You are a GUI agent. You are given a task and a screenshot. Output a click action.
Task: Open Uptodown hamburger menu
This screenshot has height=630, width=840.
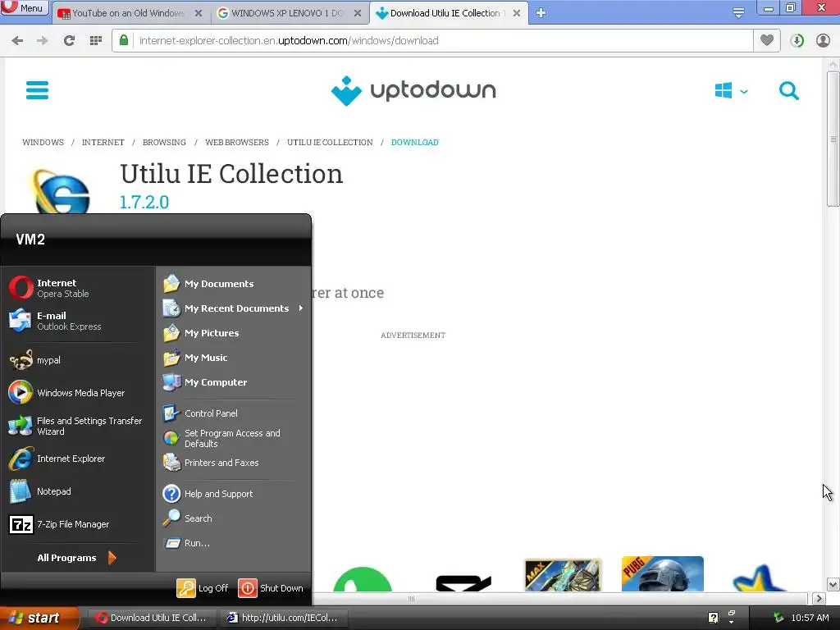tap(37, 90)
